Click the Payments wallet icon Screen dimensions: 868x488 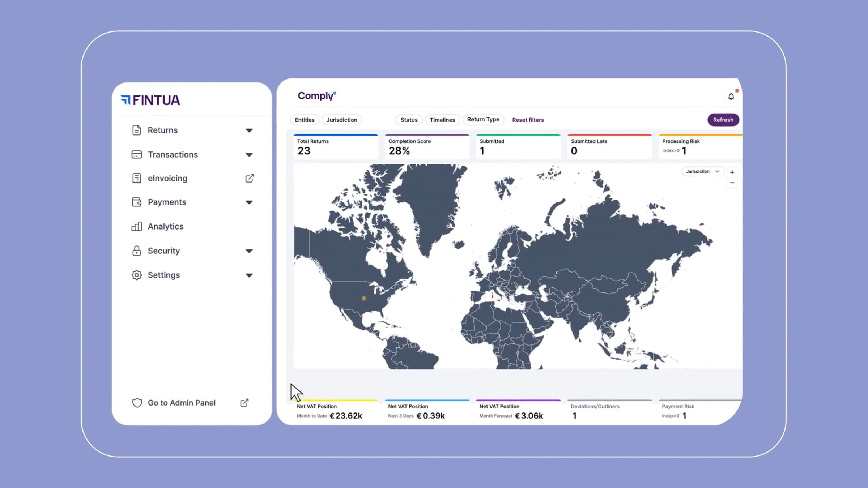point(136,202)
